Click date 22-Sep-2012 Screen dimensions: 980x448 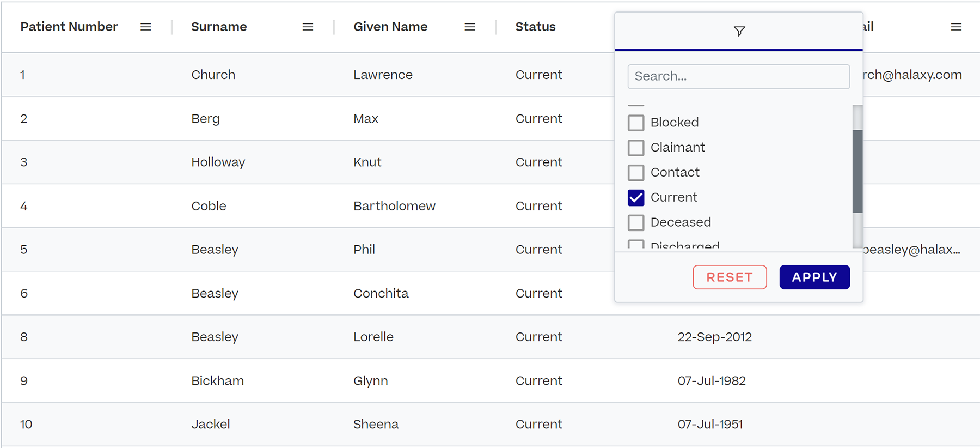(x=715, y=337)
